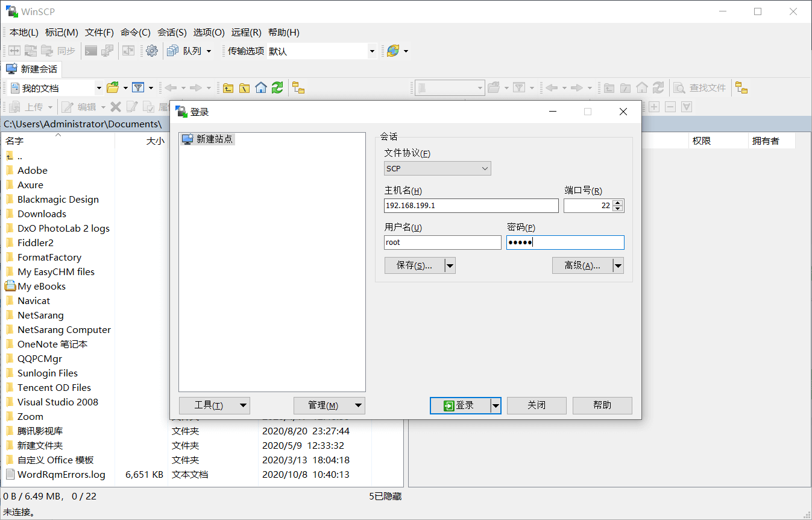
Task: Click the 帮助 help button in dialog
Action: click(x=602, y=405)
